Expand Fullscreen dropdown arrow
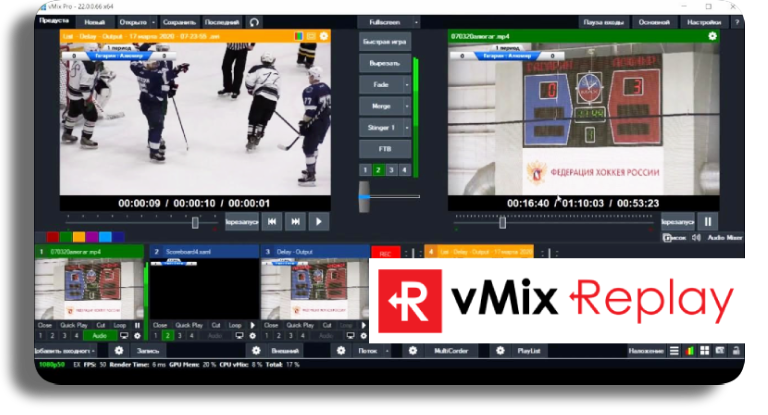 click(x=416, y=22)
